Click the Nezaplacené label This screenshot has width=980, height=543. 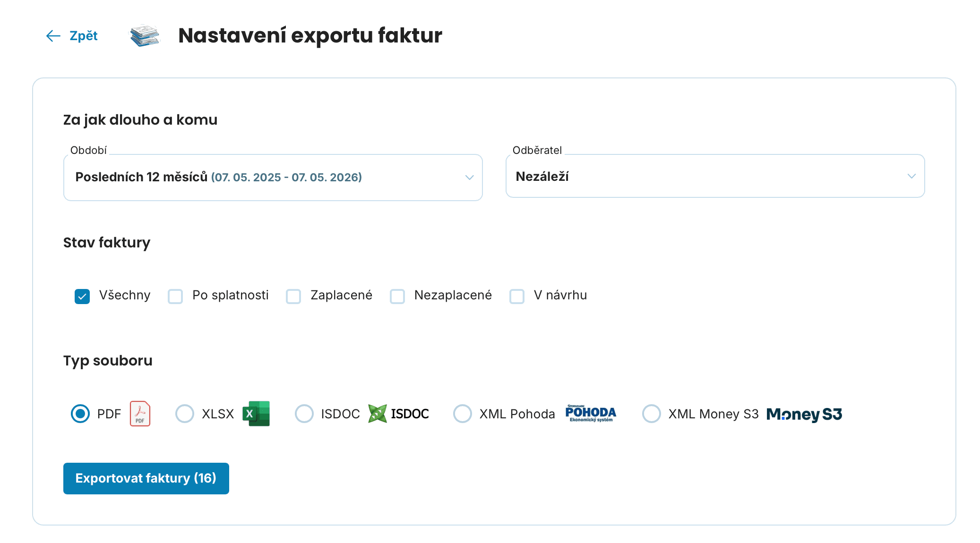tap(453, 295)
